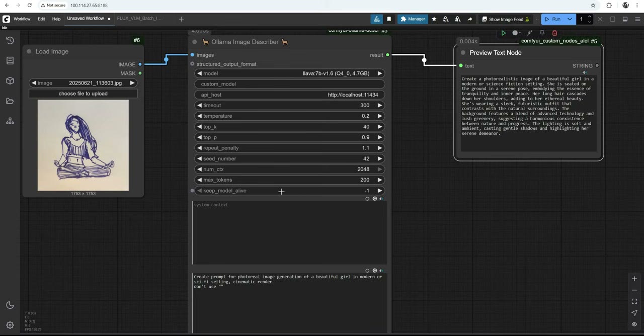The image size is (644, 336).
Task: Execute the node with the green play icon
Action: pos(503,33)
